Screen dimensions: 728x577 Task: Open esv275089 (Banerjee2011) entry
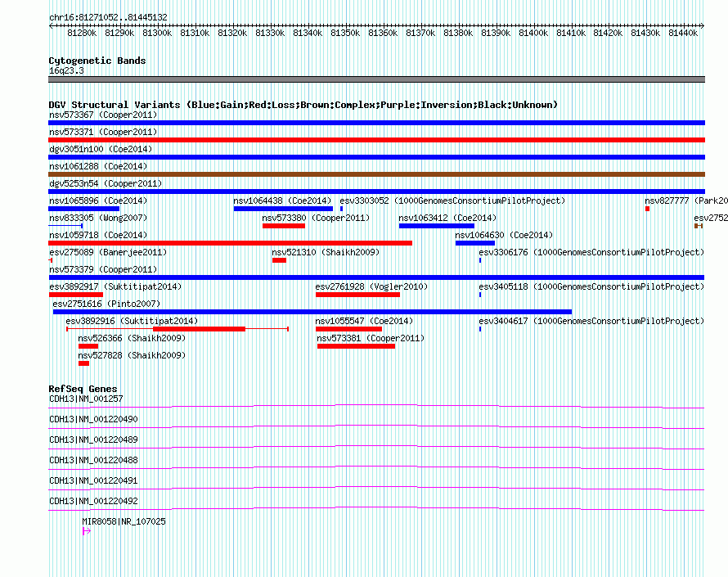pos(108,252)
